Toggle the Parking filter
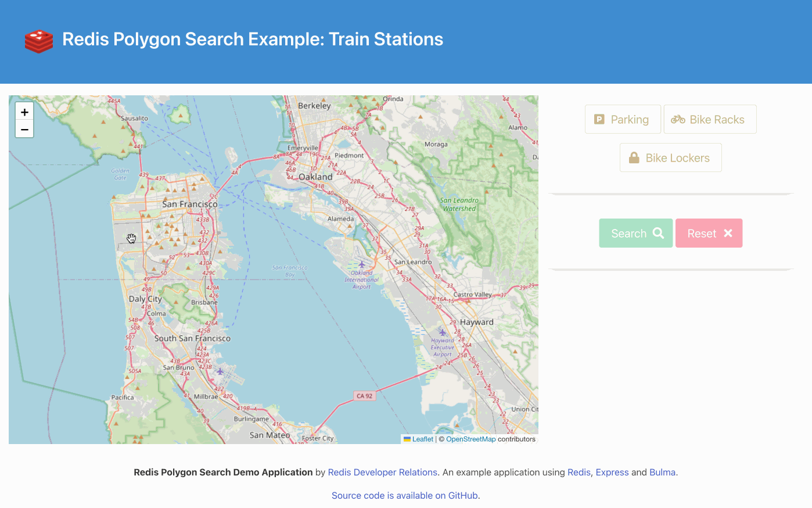 click(623, 119)
